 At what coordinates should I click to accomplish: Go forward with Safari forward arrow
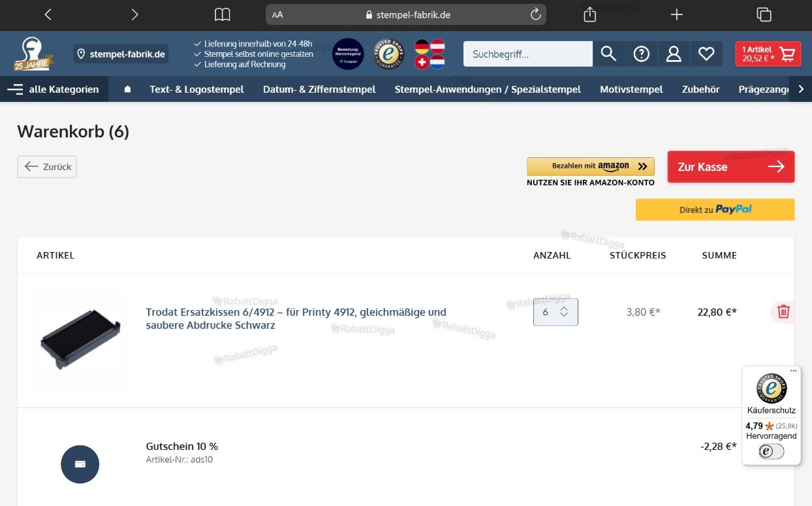tap(134, 14)
